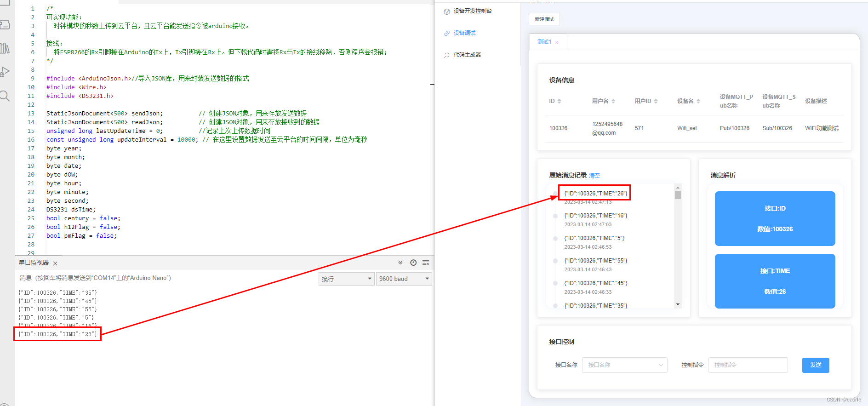Click the message list scroll-down arrow
This screenshot has width=868, height=406.
click(678, 304)
